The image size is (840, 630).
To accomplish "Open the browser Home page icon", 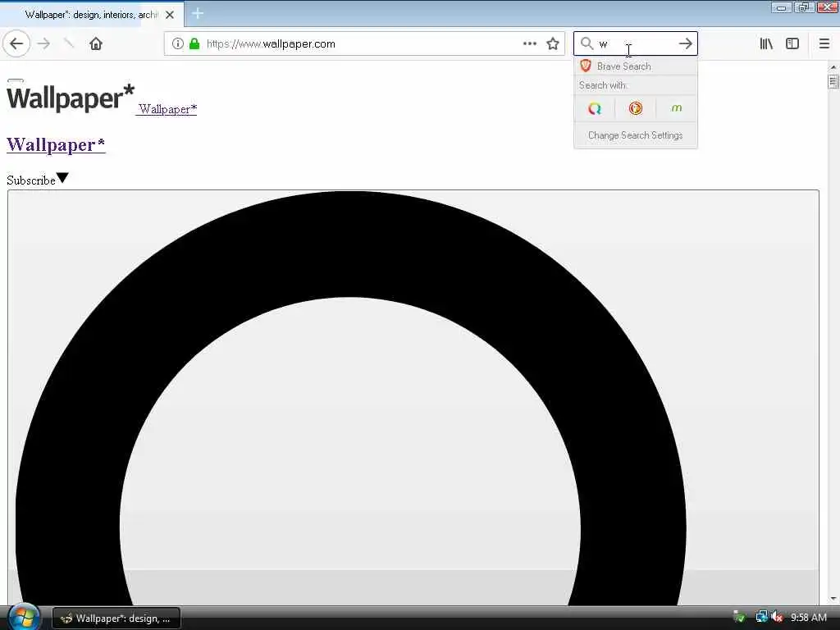I will pos(96,44).
